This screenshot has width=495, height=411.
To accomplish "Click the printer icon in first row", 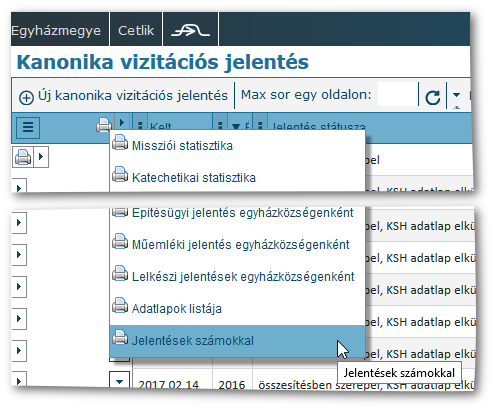I will click(x=23, y=157).
